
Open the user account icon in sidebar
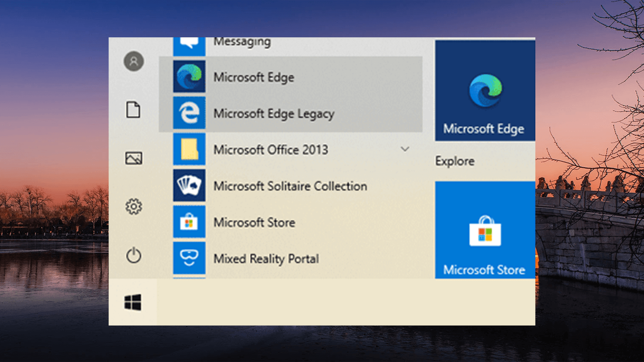point(134,61)
